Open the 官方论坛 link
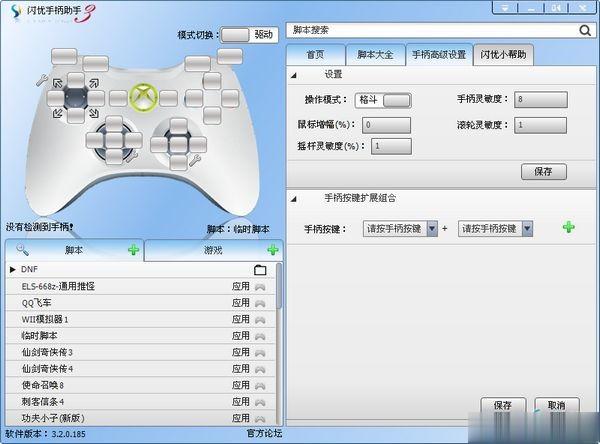 tap(264, 433)
